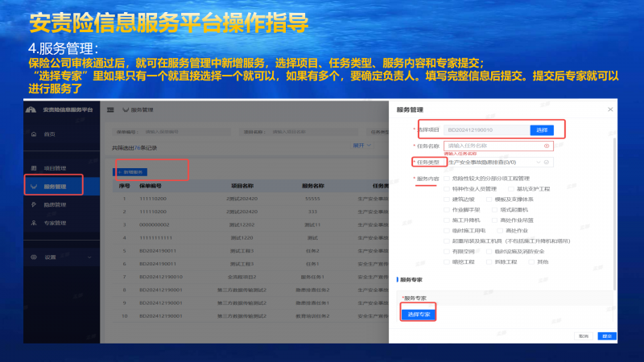The width and height of the screenshot is (644, 362).
Task: Click policy number BD202412190010 in row 7
Action: (160, 277)
